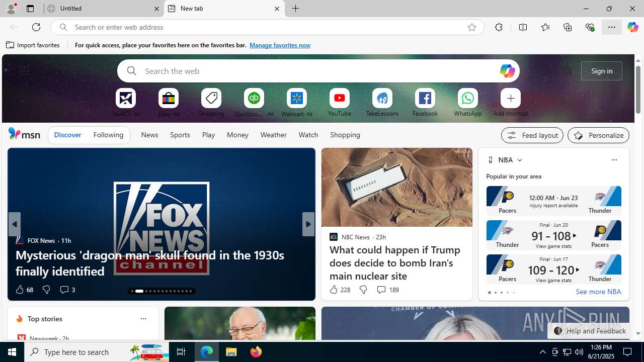Like the NBC News Iran story

tap(340, 290)
